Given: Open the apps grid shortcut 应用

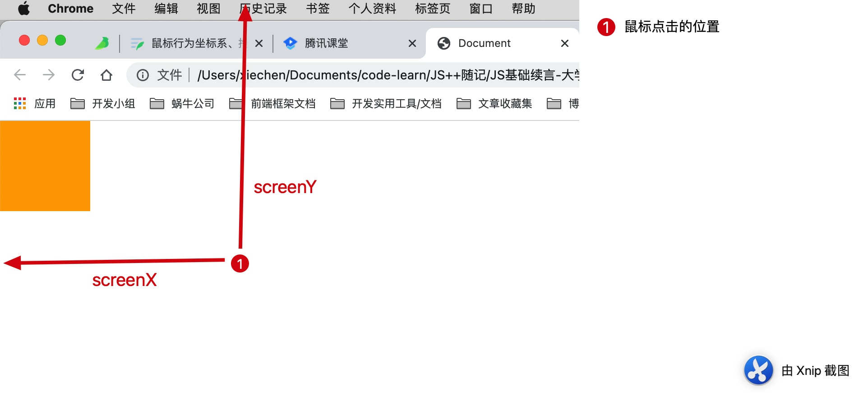Looking at the screenshot, I should pos(35,104).
